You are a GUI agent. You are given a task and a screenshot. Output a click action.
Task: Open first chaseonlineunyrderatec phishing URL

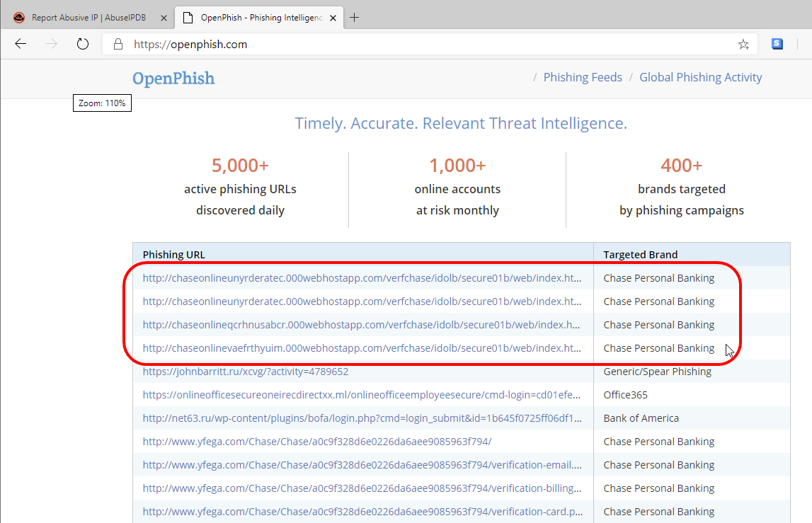[362, 278]
